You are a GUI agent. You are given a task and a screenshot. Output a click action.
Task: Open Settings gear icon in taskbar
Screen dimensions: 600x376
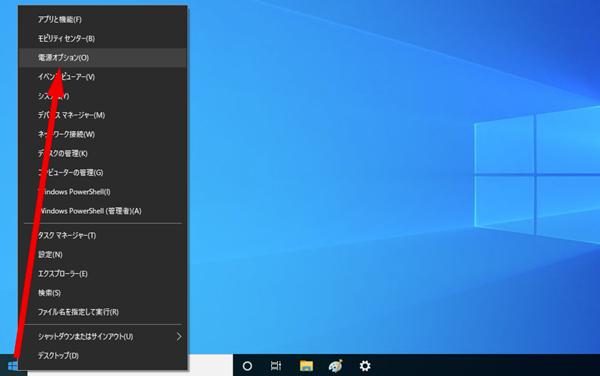[x=365, y=366]
